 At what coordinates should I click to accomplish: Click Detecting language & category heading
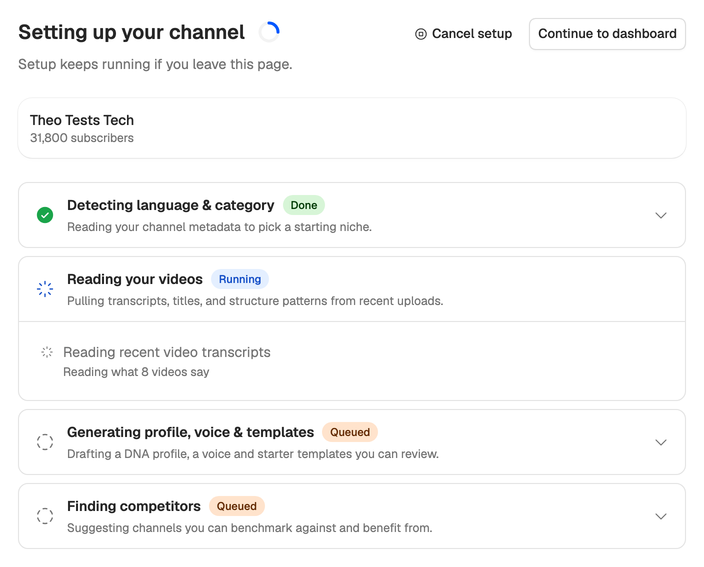pyautogui.click(x=171, y=205)
